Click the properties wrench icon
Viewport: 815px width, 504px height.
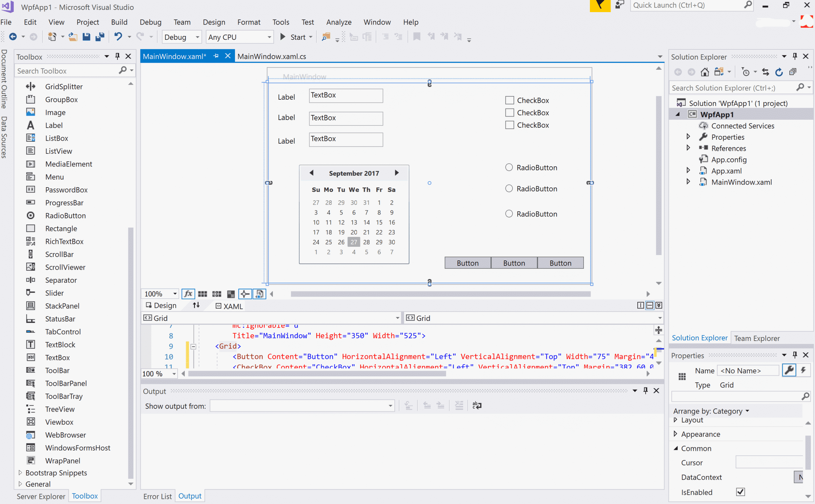click(x=789, y=370)
